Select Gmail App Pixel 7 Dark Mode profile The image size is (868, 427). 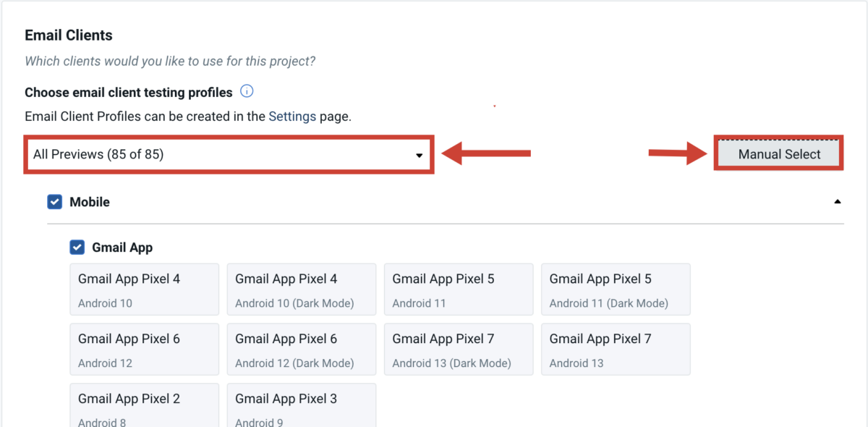click(458, 349)
